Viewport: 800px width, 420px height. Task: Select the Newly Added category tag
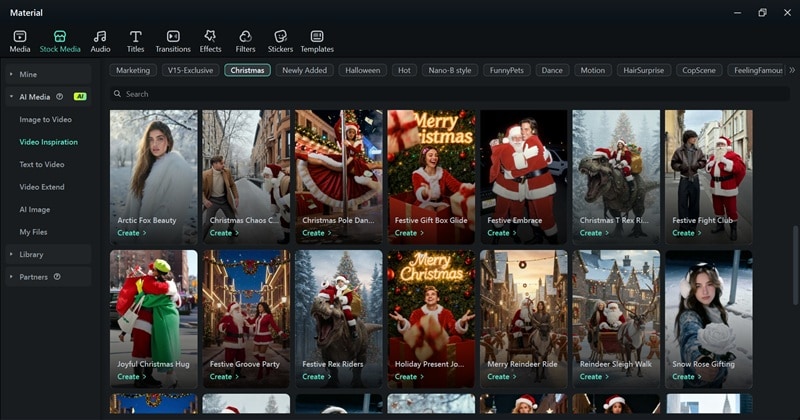click(x=305, y=70)
